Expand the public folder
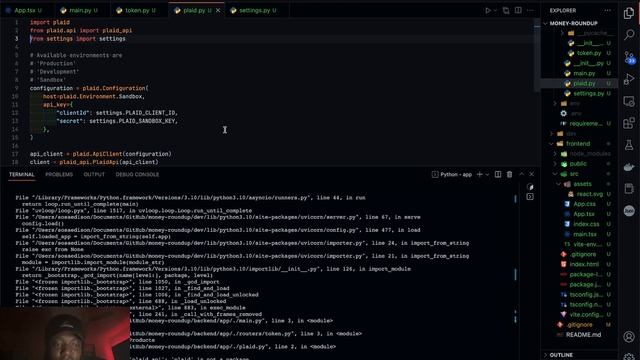The width and height of the screenshot is (640, 360). (555, 164)
